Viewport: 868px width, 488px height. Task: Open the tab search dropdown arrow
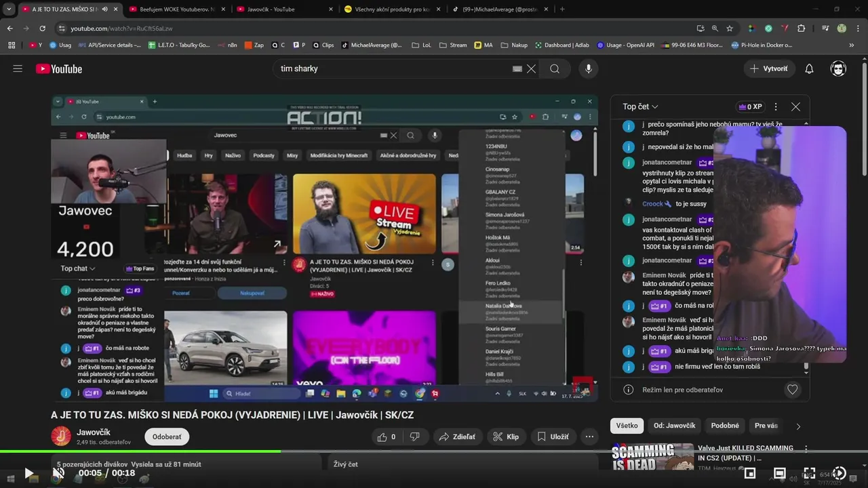pyautogui.click(x=9, y=9)
